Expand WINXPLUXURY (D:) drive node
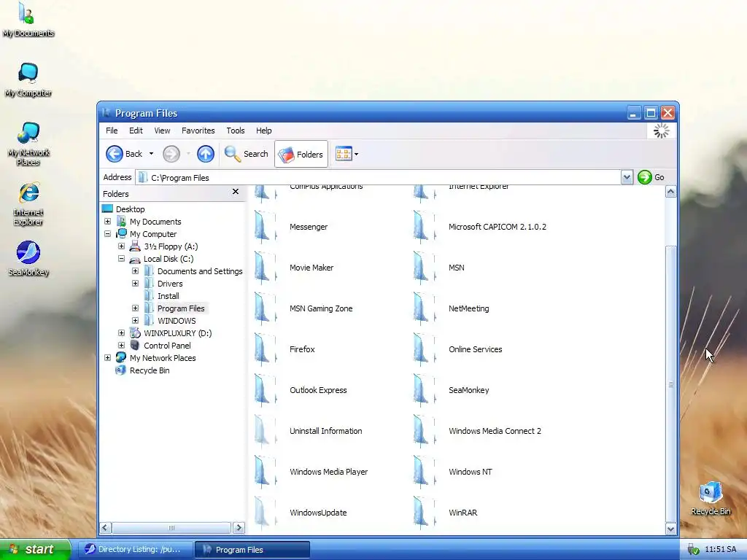Image resolution: width=747 pixels, height=560 pixels. (x=122, y=332)
